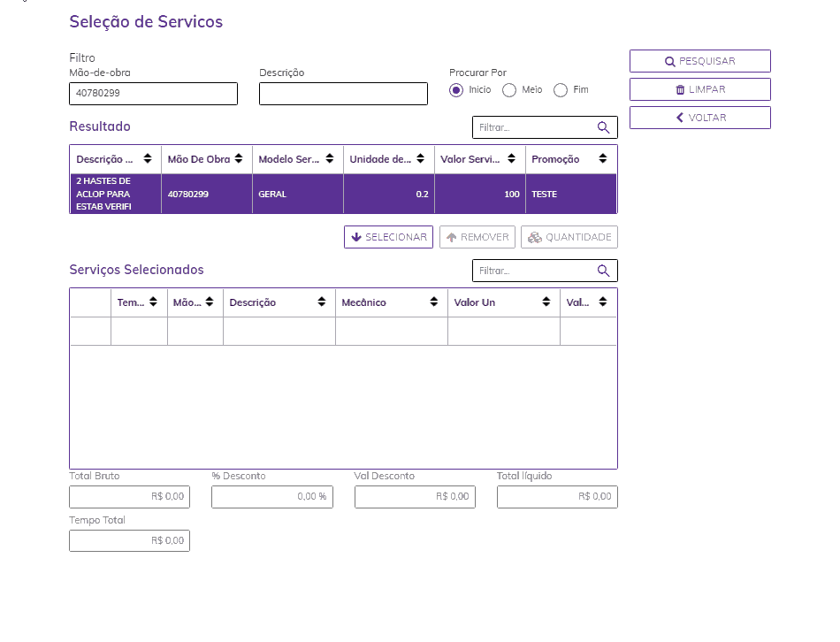Sort selected services by Mão... arrows
This screenshot has height=642, width=840.
click(210, 302)
